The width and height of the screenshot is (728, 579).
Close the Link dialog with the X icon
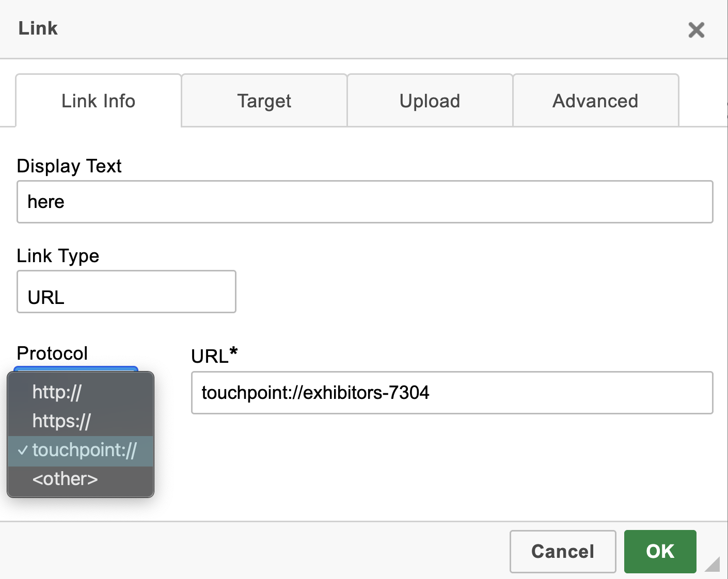[x=696, y=30]
